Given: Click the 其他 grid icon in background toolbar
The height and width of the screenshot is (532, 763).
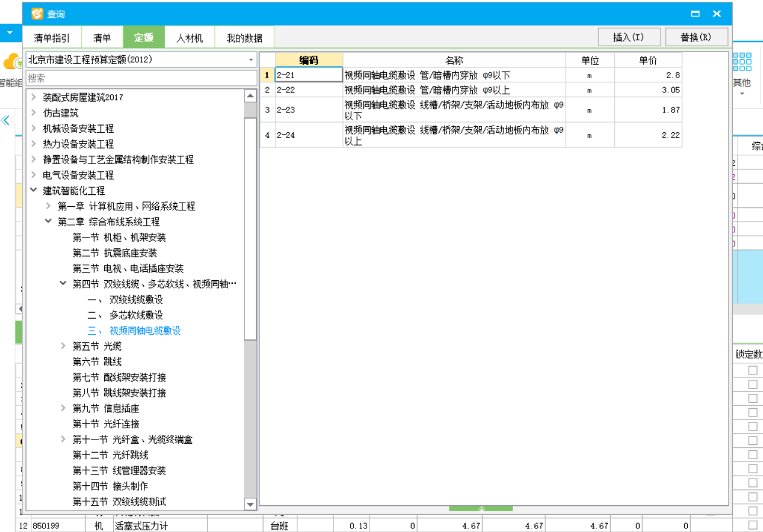Looking at the screenshot, I should 742,62.
